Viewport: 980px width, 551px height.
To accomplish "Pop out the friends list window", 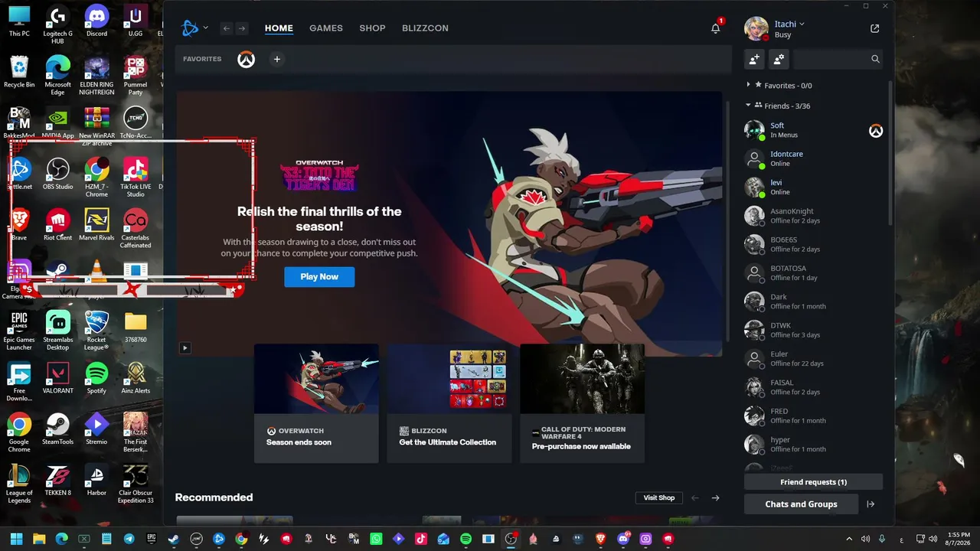I will (875, 28).
